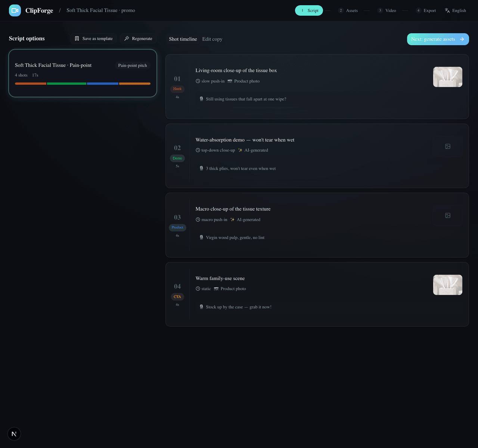Image resolution: width=478 pixels, height=448 pixels.
Task: Click the bookmark icon in Save as template
Action: (x=77, y=38)
